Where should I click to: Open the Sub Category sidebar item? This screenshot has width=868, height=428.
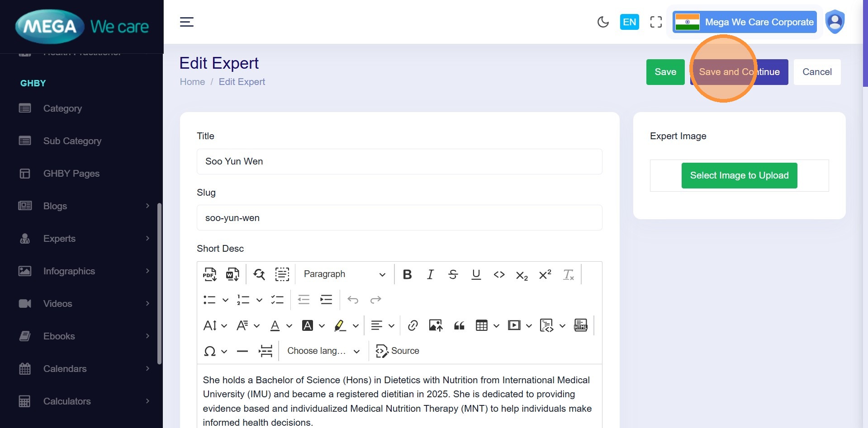pyautogui.click(x=72, y=141)
